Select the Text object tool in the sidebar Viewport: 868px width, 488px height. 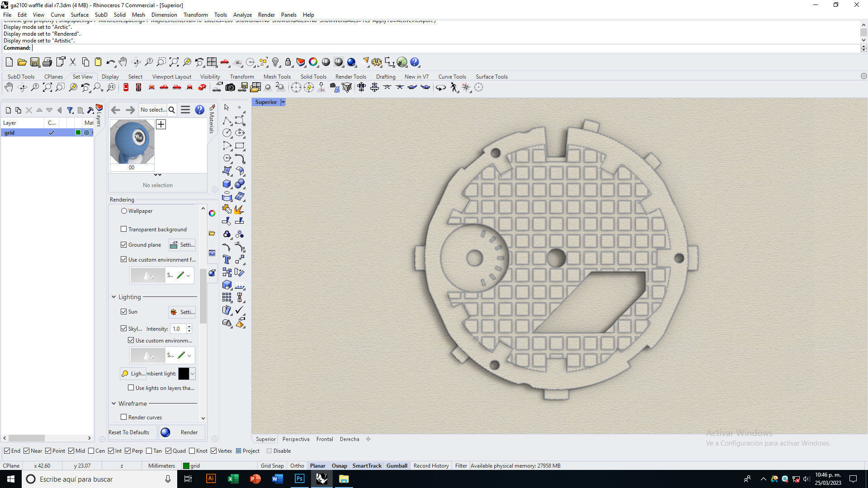pos(227,259)
